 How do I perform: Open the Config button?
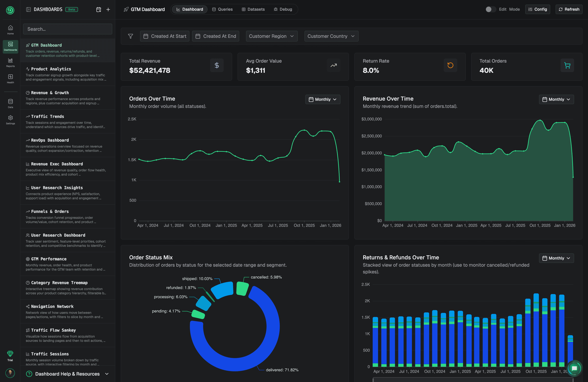click(x=537, y=9)
